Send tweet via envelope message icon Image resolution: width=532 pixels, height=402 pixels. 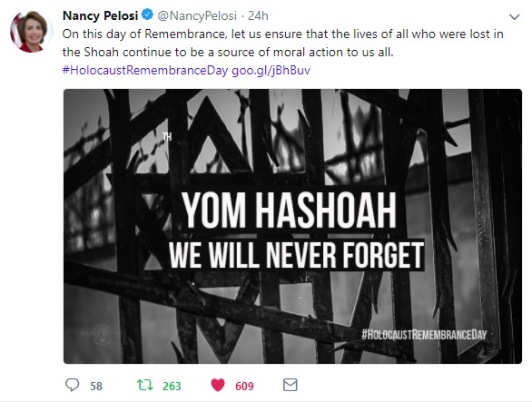tap(291, 385)
